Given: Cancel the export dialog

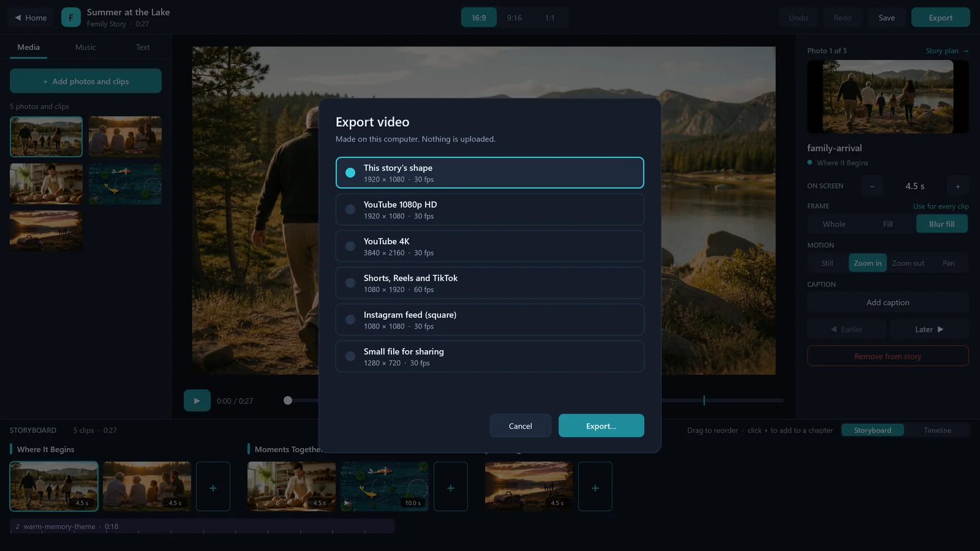Looking at the screenshot, I should (520, 425).
